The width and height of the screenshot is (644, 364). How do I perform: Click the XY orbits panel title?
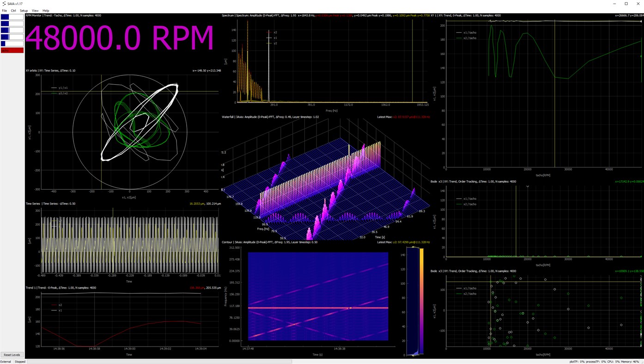(50, 71)
